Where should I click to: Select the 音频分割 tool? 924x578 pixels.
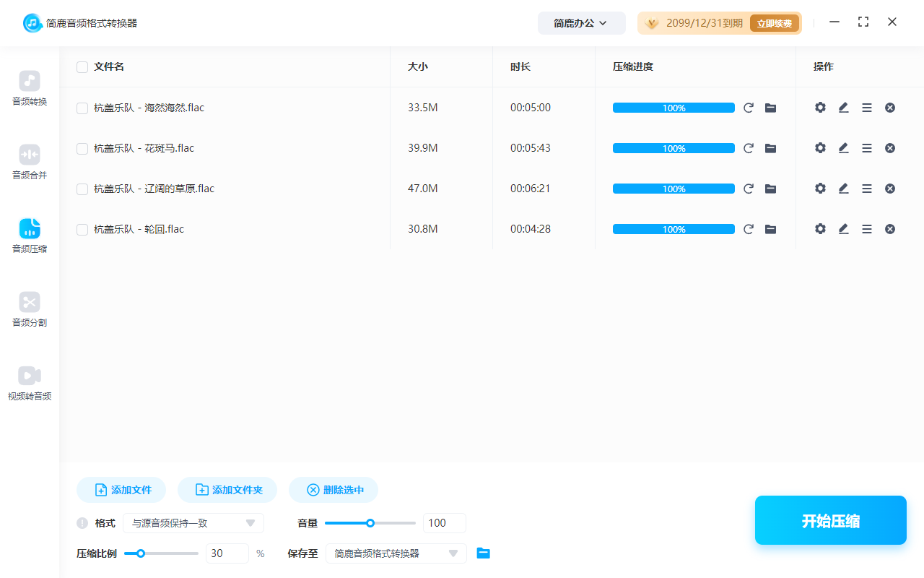click(29, 309)
